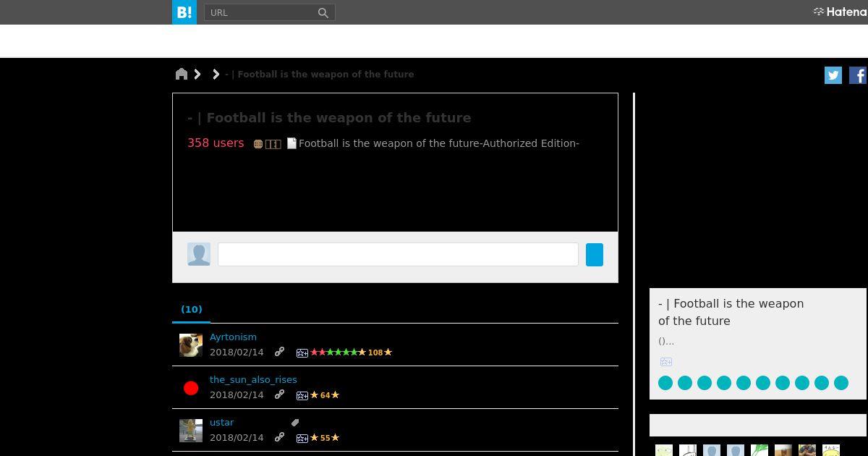Show Ayrtonism's 108 star count

375,352
